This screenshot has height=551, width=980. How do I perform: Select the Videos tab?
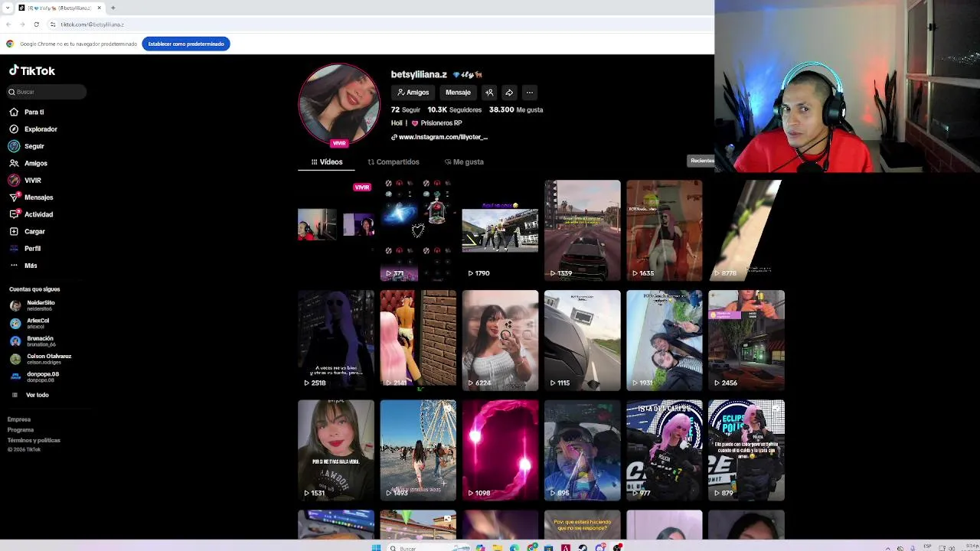tap(327, 162)
